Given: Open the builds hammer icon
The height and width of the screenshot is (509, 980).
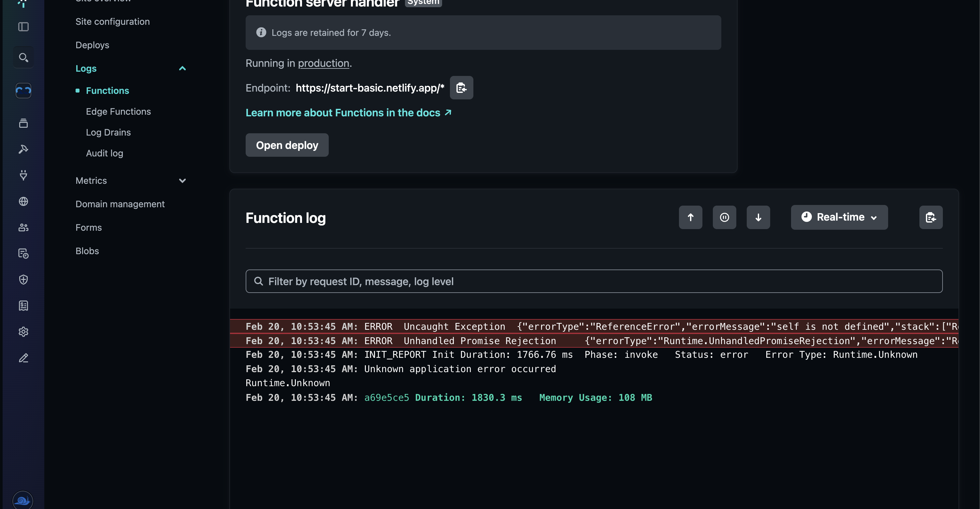Looking at the screenshot, I should (x=23, y=149).
